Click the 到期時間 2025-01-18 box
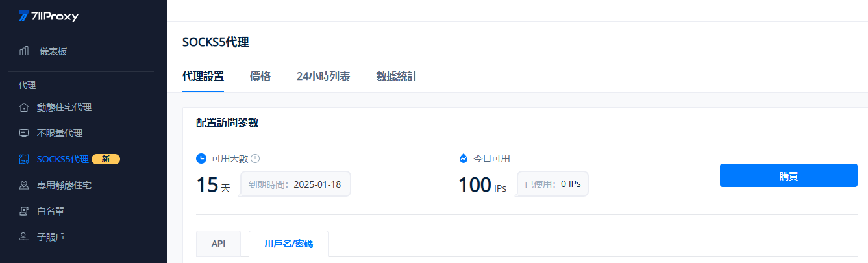Image resolution: width=868 pixels, height=263 pixels. (295, 184)
